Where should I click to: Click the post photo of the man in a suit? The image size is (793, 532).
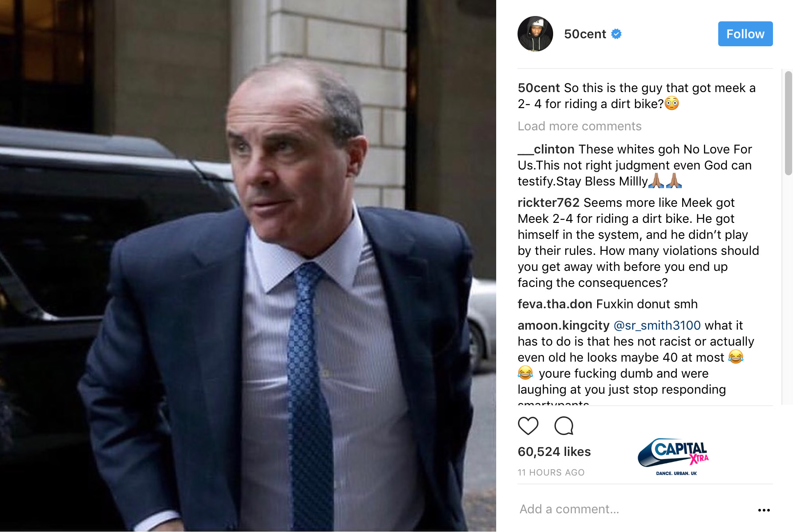click(248, 266)
